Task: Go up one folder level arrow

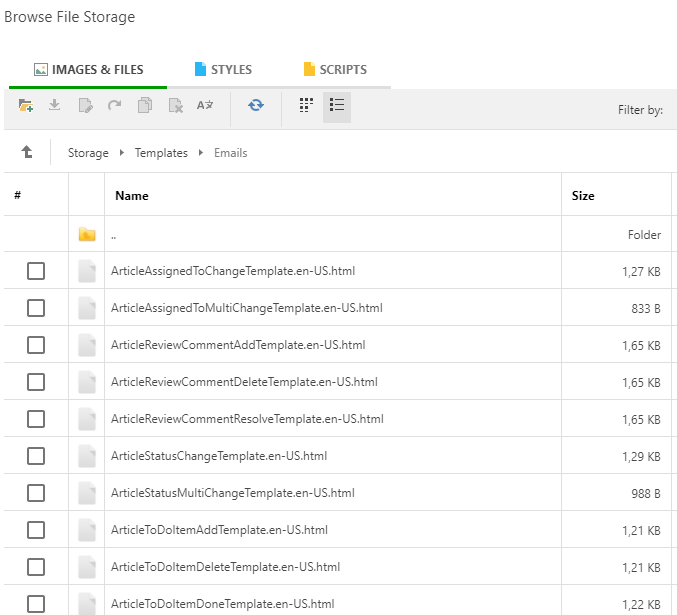Action: coord(27,152)
